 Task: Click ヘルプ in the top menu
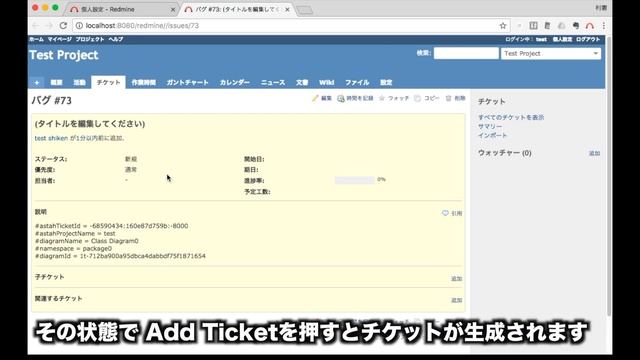click(x=116, y=39)
